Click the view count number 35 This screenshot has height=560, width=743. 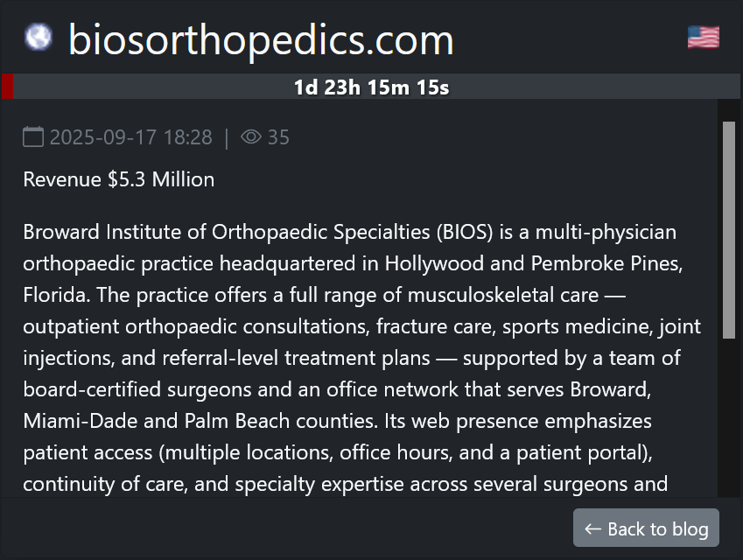[278, 137]
